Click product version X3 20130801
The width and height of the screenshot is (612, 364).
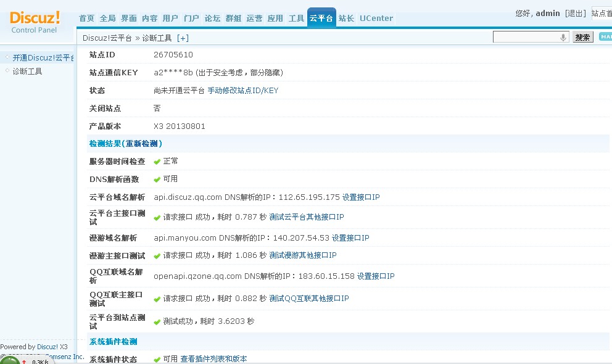coord(179,126)
